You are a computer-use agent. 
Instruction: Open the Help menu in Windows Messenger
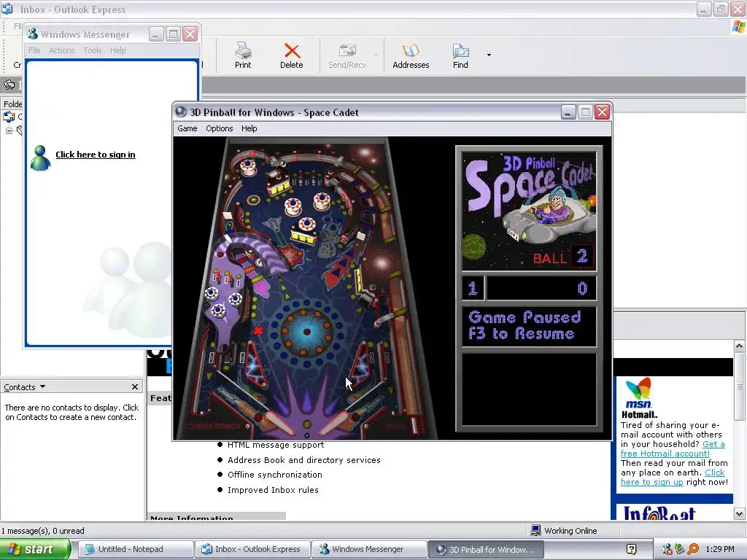117,50
